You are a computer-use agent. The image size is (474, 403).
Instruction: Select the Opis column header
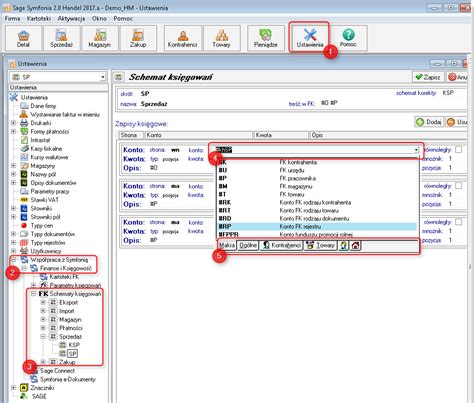pyautogui.click(x=388, y=135)
